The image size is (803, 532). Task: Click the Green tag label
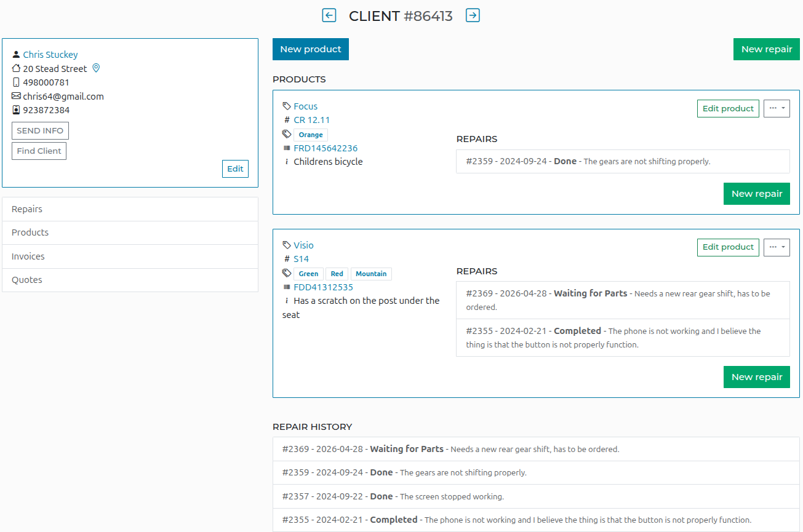(309, 274)
